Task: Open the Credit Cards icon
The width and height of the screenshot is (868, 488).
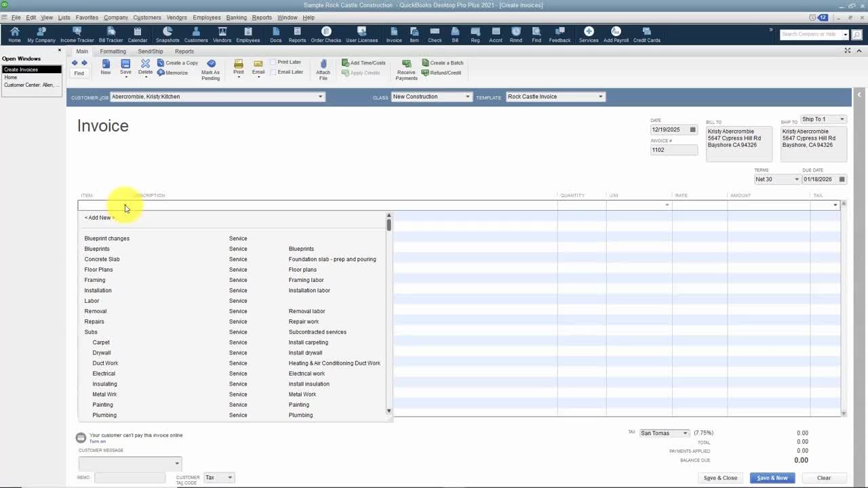Action: click(646, 35)
